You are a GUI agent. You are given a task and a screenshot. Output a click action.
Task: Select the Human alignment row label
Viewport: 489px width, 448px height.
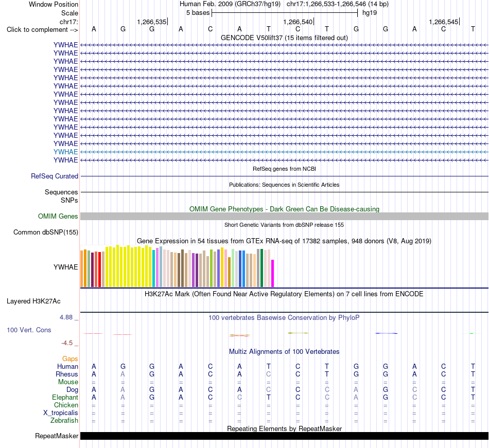67,366
